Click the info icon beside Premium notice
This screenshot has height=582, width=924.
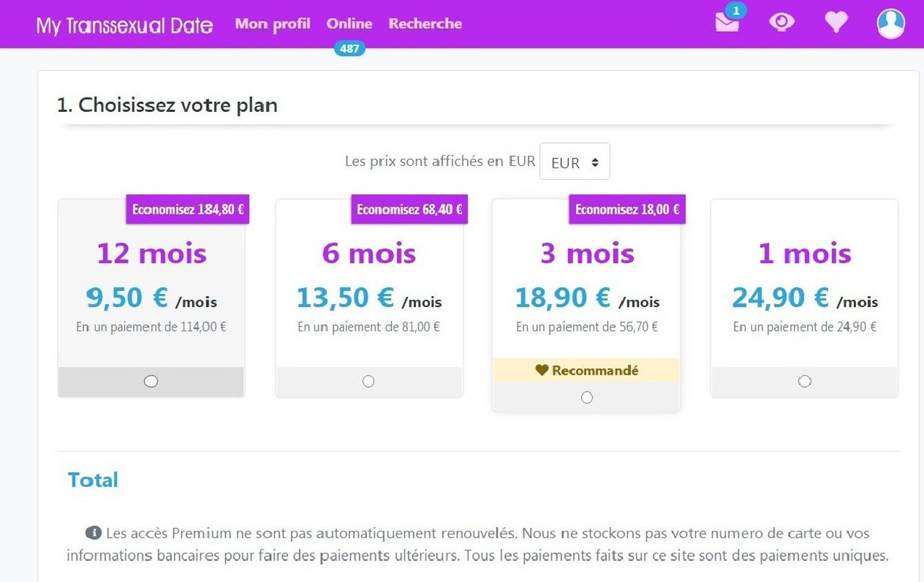click(x=93, y=533)
